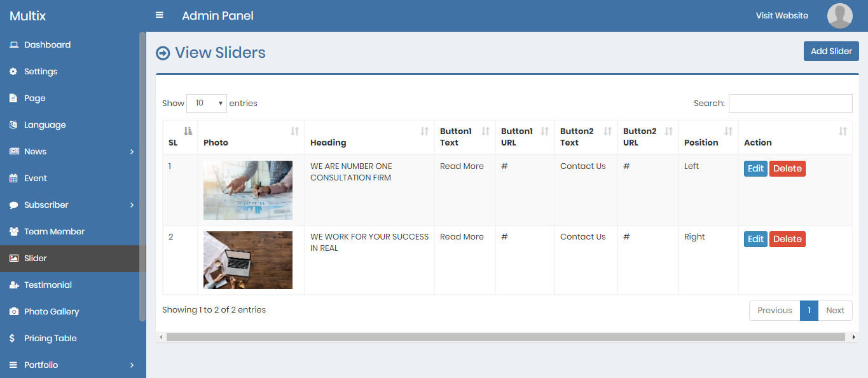
Task: Click the Pricing Table dollar icon
Action: coord(13,339)
